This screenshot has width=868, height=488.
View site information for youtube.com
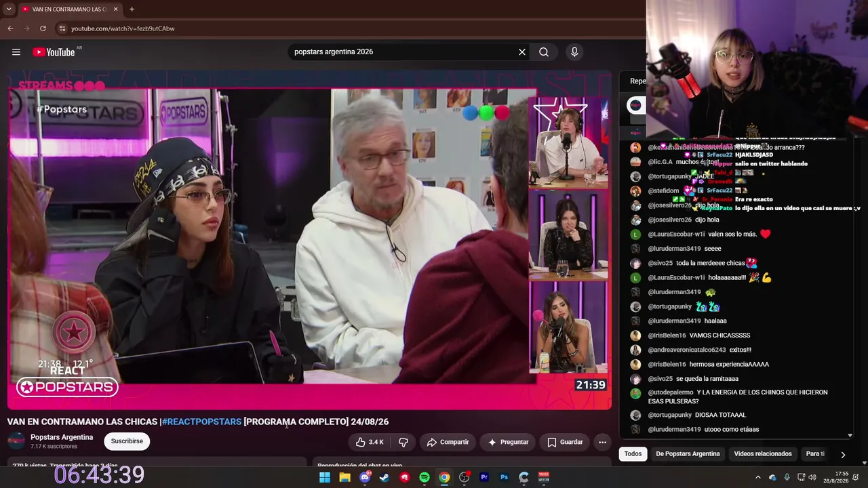(x=62, y=28)
